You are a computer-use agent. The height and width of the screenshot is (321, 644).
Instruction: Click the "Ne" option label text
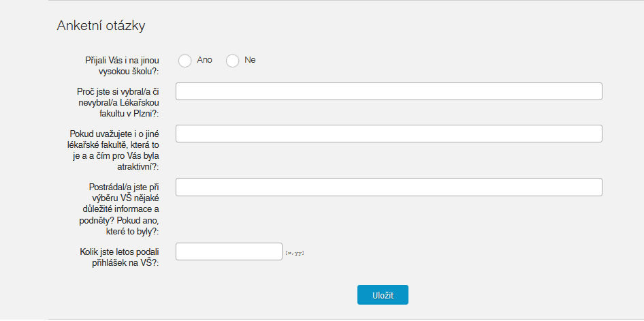pyautogui.click(x=250, y=60)
